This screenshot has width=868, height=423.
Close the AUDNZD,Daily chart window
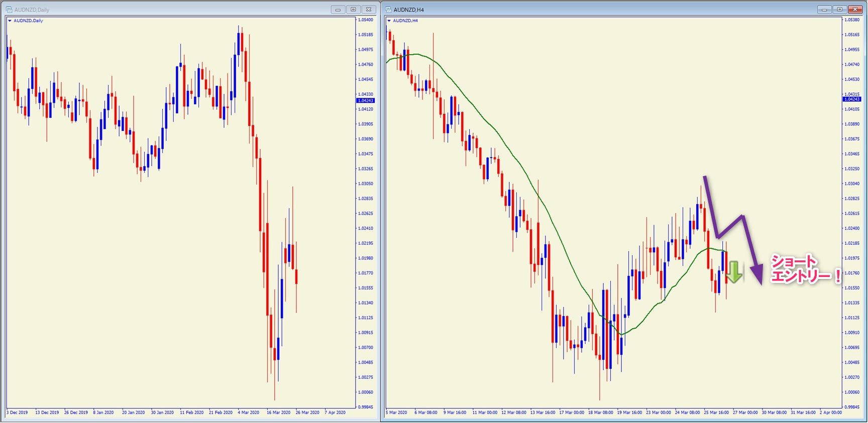tap(369, 10)
